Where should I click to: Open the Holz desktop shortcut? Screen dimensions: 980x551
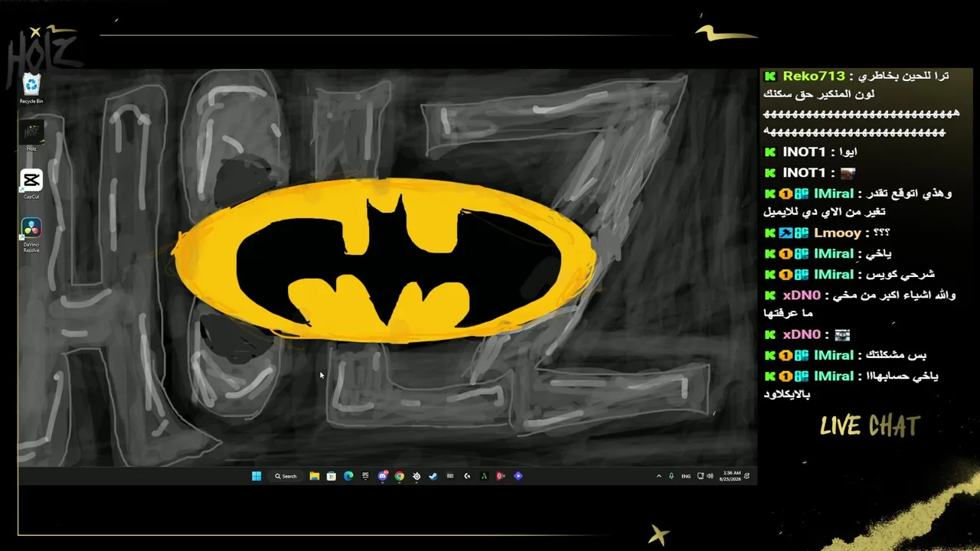pyautogui.click(x=31, y=136)
